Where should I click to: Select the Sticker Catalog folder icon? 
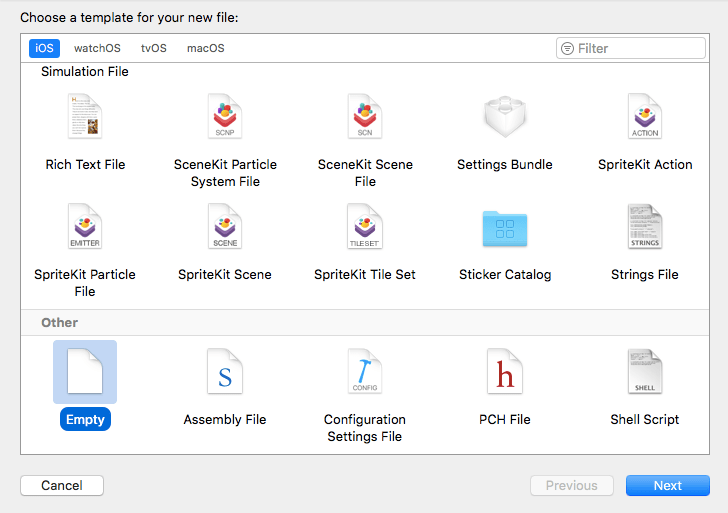point(505,228)
